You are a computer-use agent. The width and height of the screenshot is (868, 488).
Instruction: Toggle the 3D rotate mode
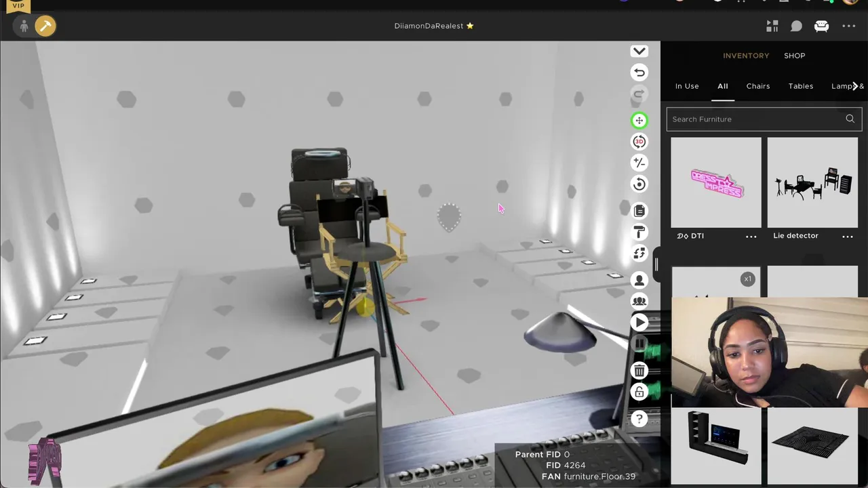click(x=639, y=142)
